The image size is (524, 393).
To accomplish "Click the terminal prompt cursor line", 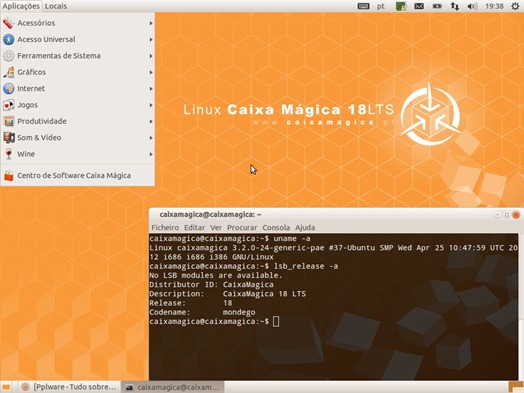I will (214, 321).
